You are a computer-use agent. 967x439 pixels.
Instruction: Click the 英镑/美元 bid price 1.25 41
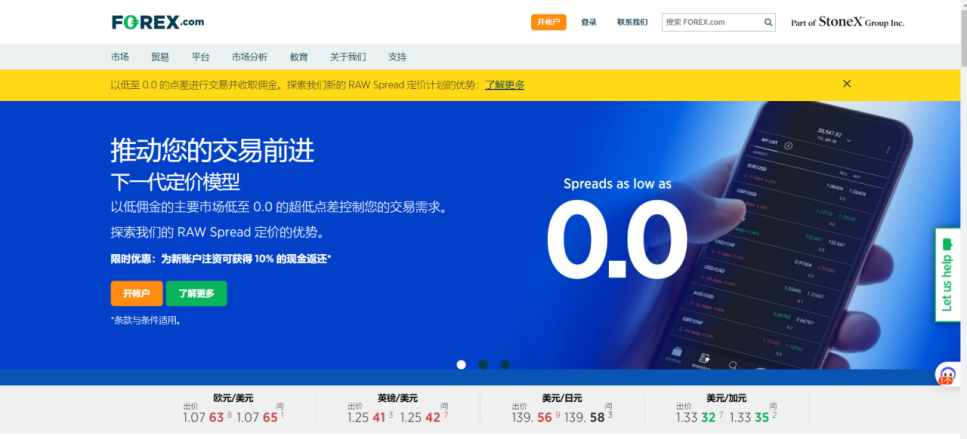370,417
